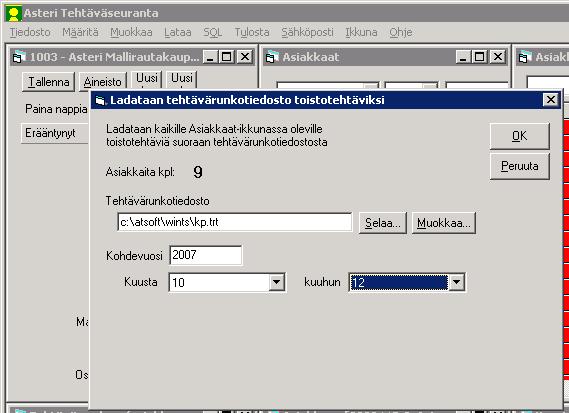Edit the template with Muokkaa button
The width and height of the screenshot is (569, 413).
(x=443, y=223)
